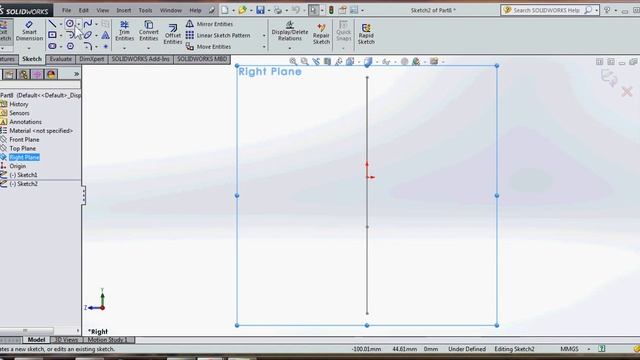Click the Convert Entities tool

tap(149, 31)
